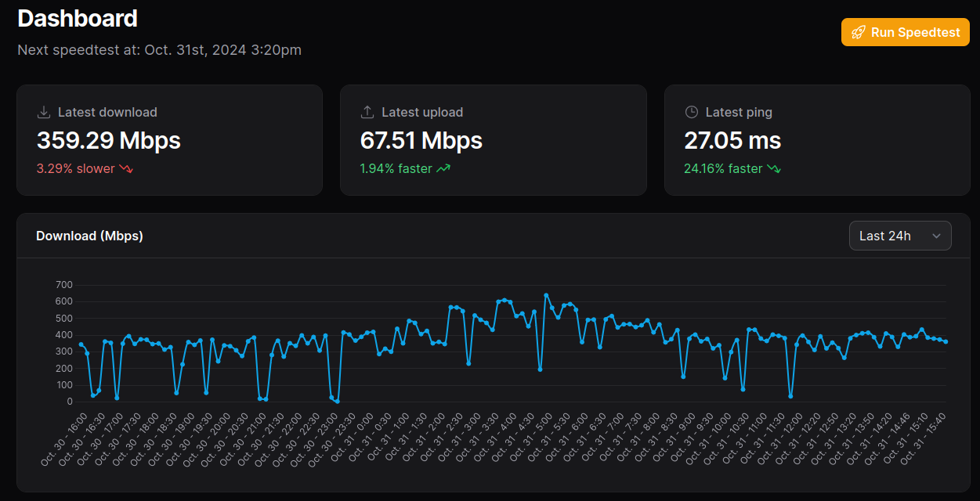Click the red trend arrow after 3.29% slower
Image resolution: width=980 pixels, height=501 pixels.
click(x=126, y=168)
